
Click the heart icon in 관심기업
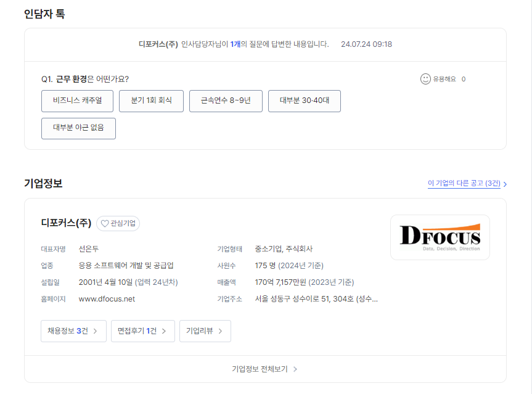tap(105, 223)
